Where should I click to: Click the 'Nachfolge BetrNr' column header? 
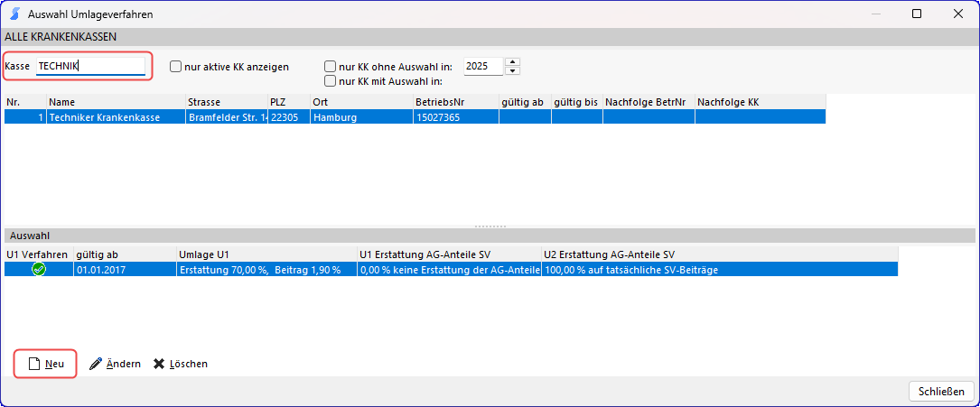point(649,102)
